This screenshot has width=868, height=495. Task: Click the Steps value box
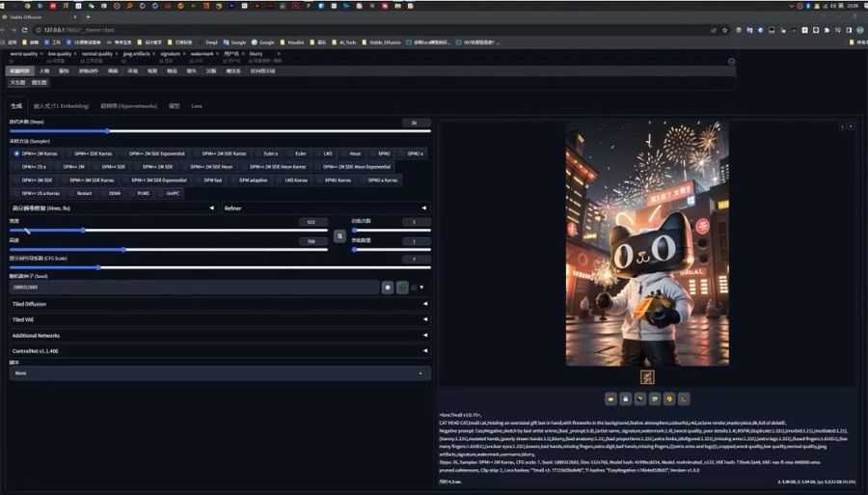416,123
